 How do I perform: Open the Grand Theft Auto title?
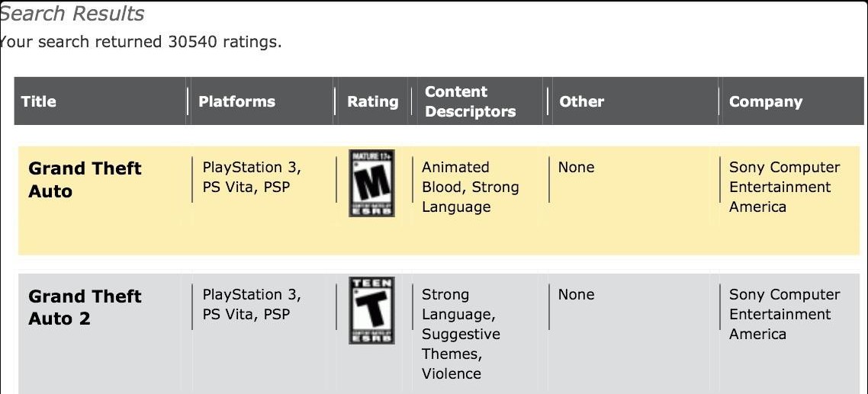85,180
